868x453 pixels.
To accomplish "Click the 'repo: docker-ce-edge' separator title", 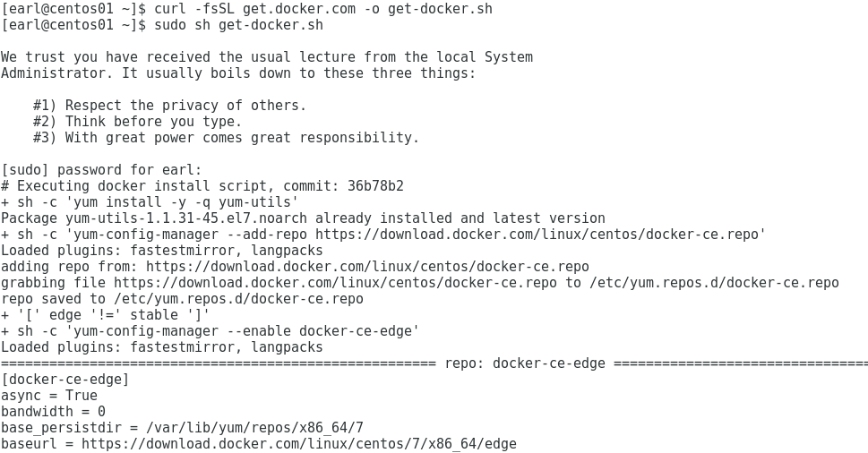I will point(525,363).
